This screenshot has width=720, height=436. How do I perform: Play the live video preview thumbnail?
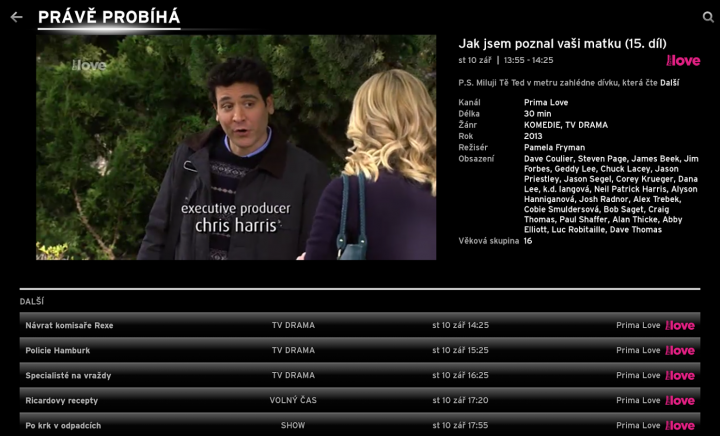pyautogui.click(x=236, y=147)
